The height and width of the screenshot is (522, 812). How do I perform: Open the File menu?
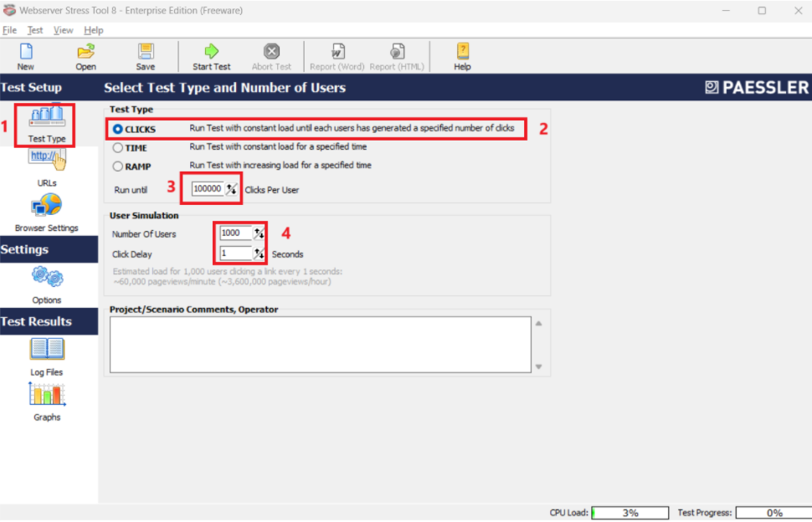click(9, 30)
